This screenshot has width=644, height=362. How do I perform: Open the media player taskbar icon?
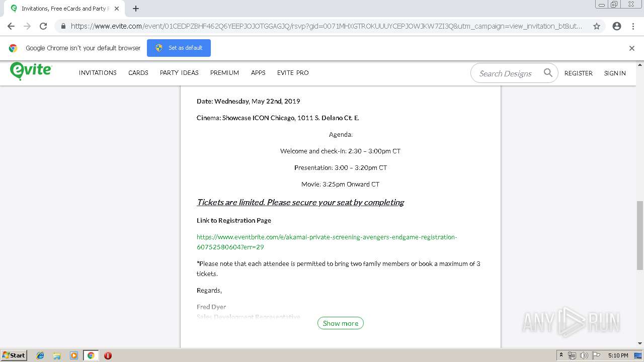click(74, 355)
